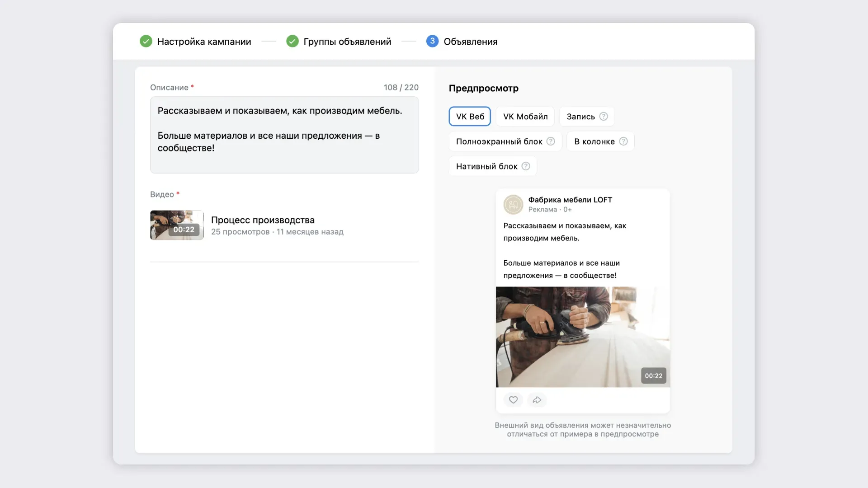Play the preview video with sander
868x488 pixels.
583,337
